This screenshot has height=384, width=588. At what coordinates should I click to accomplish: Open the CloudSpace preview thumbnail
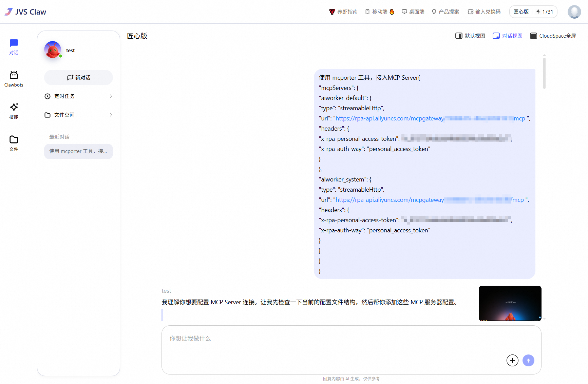point(510,303)
